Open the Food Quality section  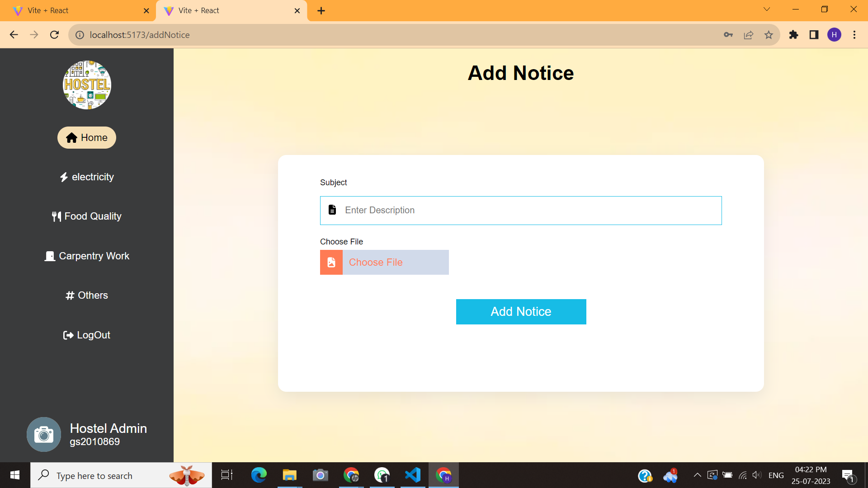pyautogui.click(x=86, y=216)
